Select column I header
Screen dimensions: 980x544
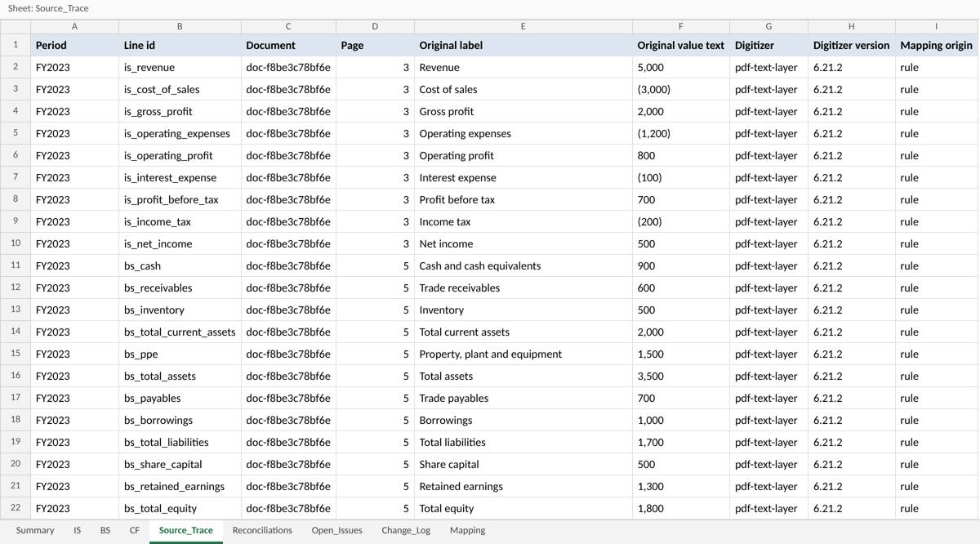(937, 26)
